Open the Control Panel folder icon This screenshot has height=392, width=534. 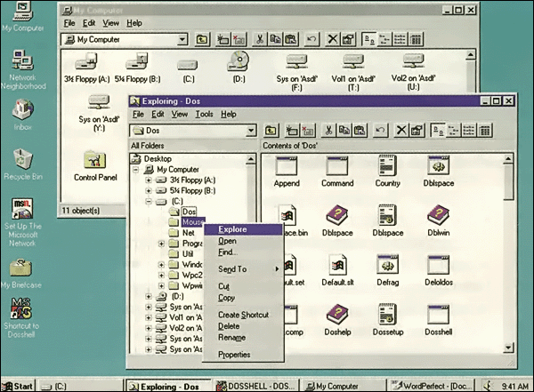pyautogui.click(x=95, y=165)
